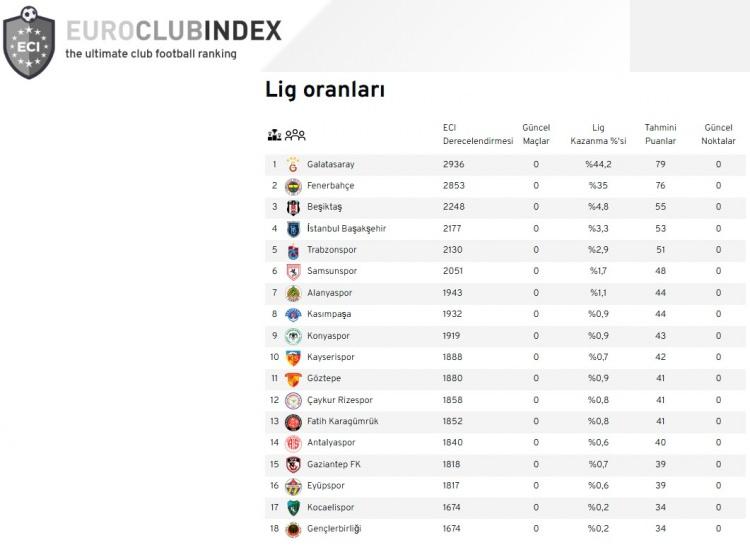750x547 pixels.
Task: Click the Trabzonspor club crest
Action: tap(293, 251)
